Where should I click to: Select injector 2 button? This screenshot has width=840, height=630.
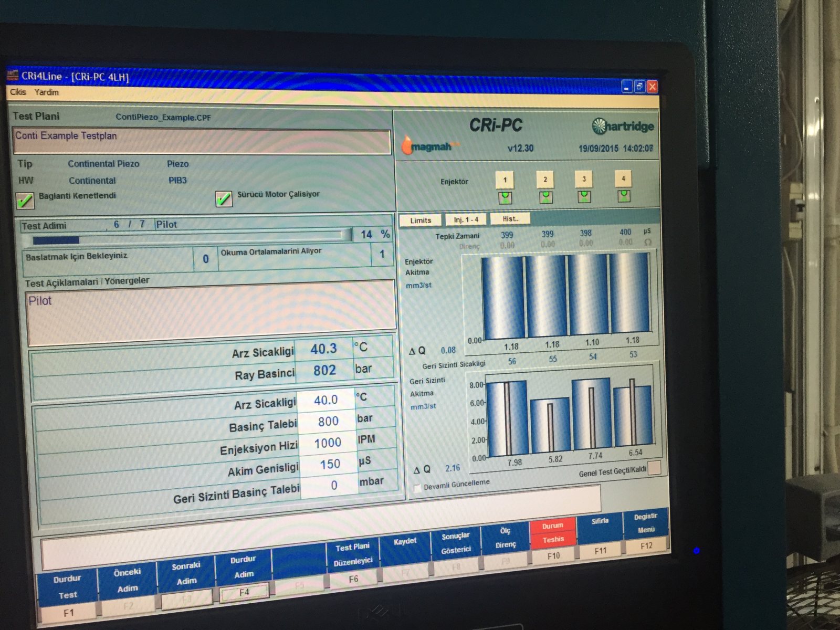click(545, 180)
